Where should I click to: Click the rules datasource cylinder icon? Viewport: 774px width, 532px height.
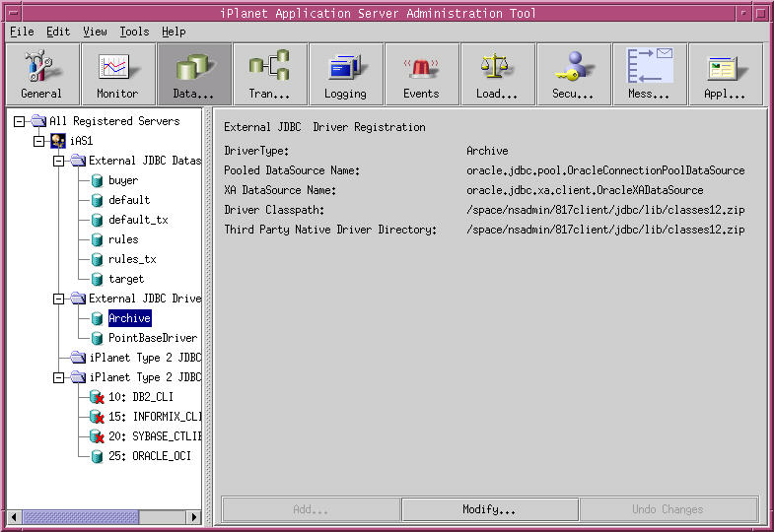click(98, 239)
